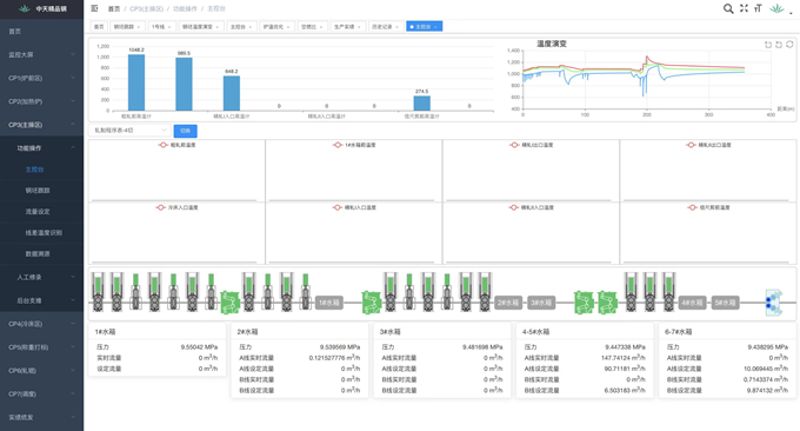The width and height of the screenshot is (800, 431).
Task: Click the 6.503183 m³/h flow value
Action: pyautogui.click(x=625, y=390)
